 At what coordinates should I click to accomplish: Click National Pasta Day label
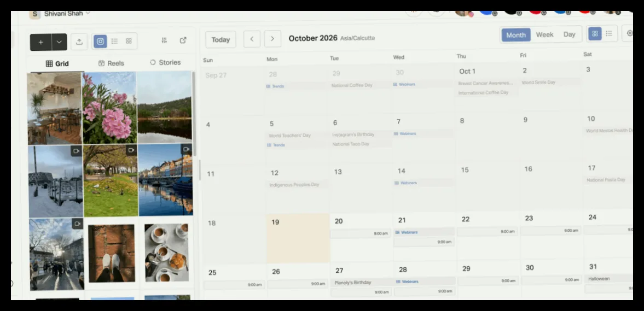pos(606,180)
